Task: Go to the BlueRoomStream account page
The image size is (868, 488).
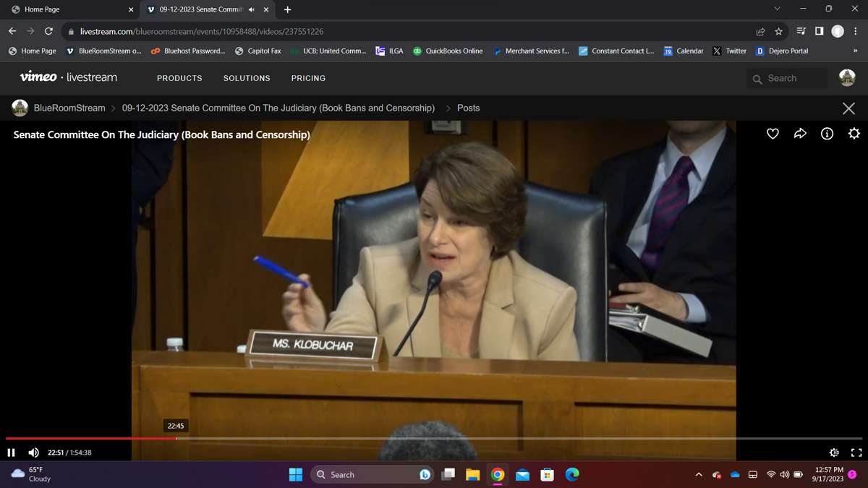Action: (69, 108)
